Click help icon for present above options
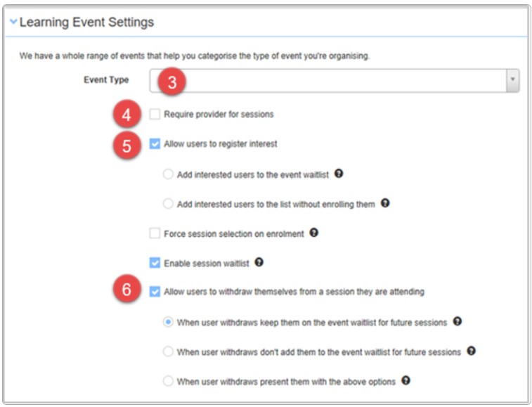The height and width of the screenshot is (407, 532). click(x=406, y=380)
